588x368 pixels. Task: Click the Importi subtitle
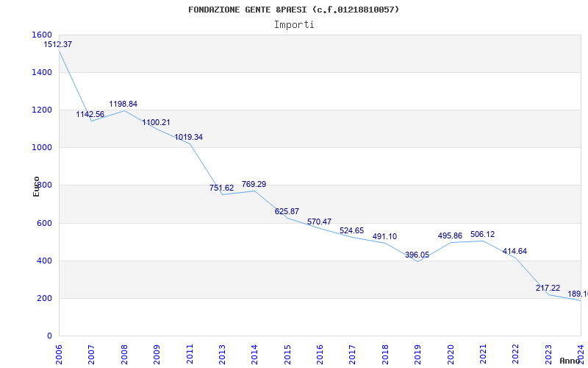[294, 24]
